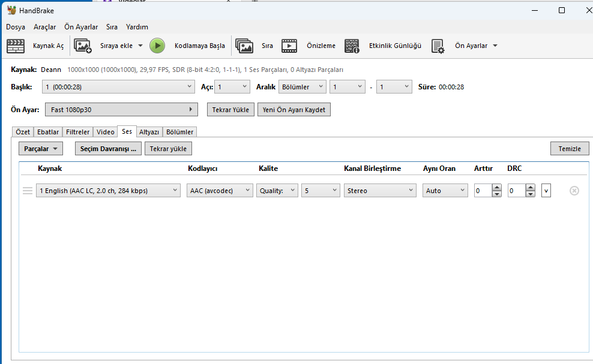Click the Tekrar Yükle preset button
The height and width of the screenshot is (364, 593).
click(230, 110)
